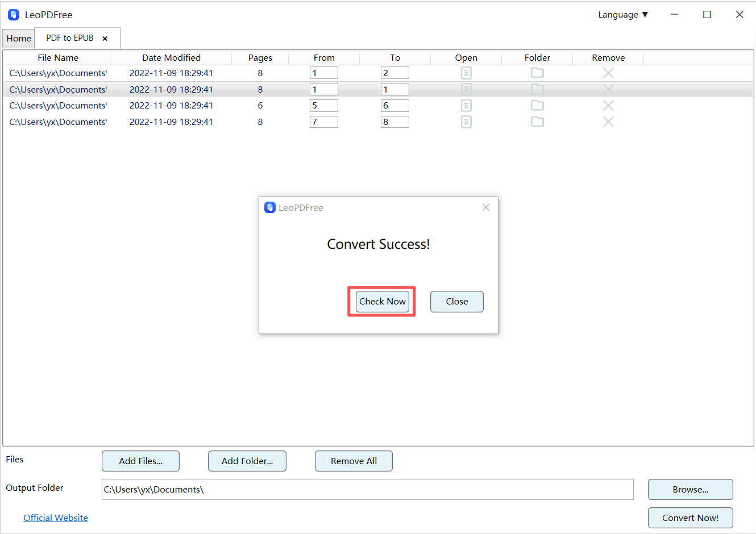Sort by the Date Modified column header

171,58
